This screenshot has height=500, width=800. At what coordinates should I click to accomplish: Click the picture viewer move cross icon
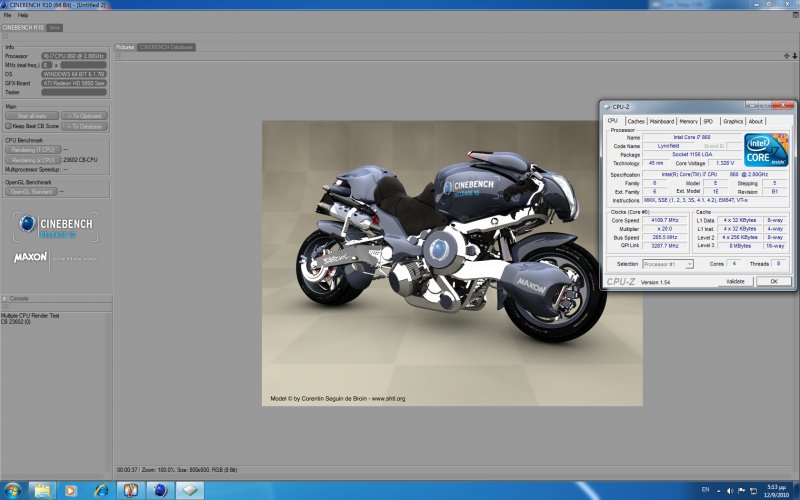point(786,56)
